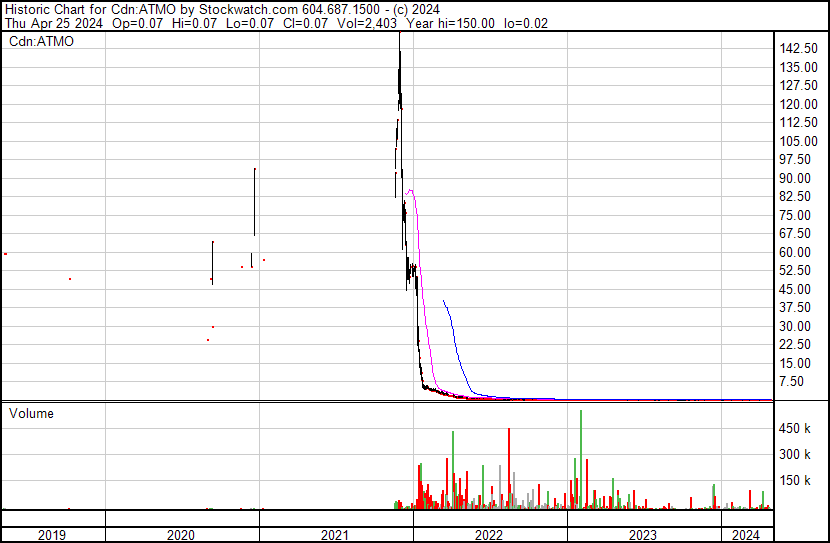Click the 30.00 price axis value

[x=795, y=327]
